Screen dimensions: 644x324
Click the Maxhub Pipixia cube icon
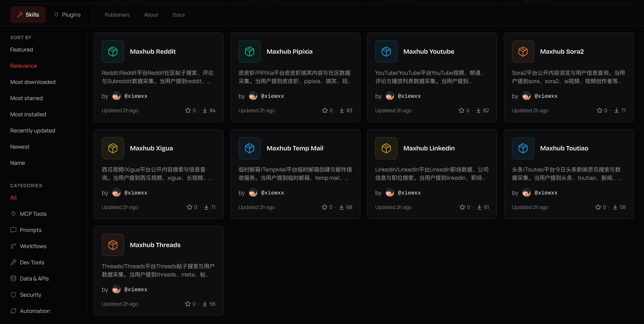click(250, 52)
